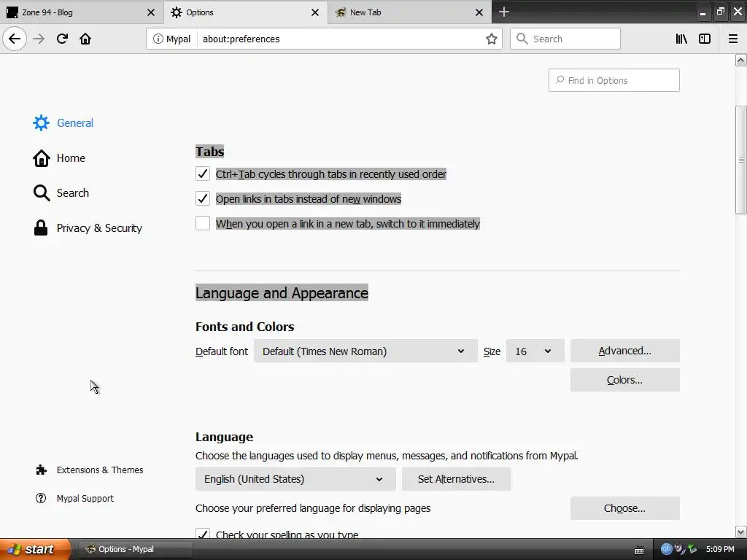Viewport: 747px width, 560px height.
Task: Go back using the back arrow button
Action: (x=15, y=39)
